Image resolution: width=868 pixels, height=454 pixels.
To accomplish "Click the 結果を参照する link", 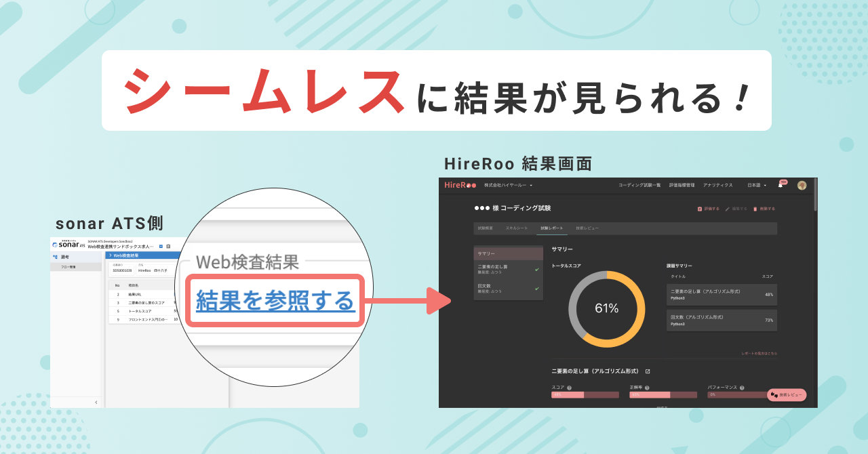I will click(275, 300).
